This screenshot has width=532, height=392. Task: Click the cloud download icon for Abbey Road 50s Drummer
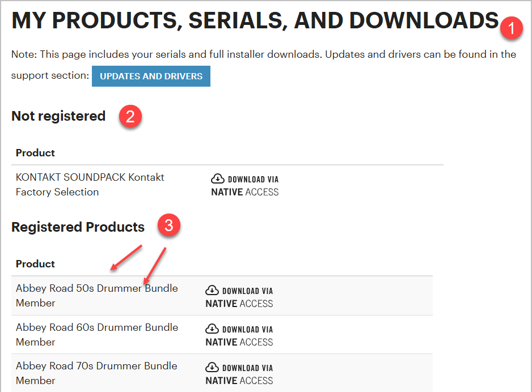click(212, 291)
